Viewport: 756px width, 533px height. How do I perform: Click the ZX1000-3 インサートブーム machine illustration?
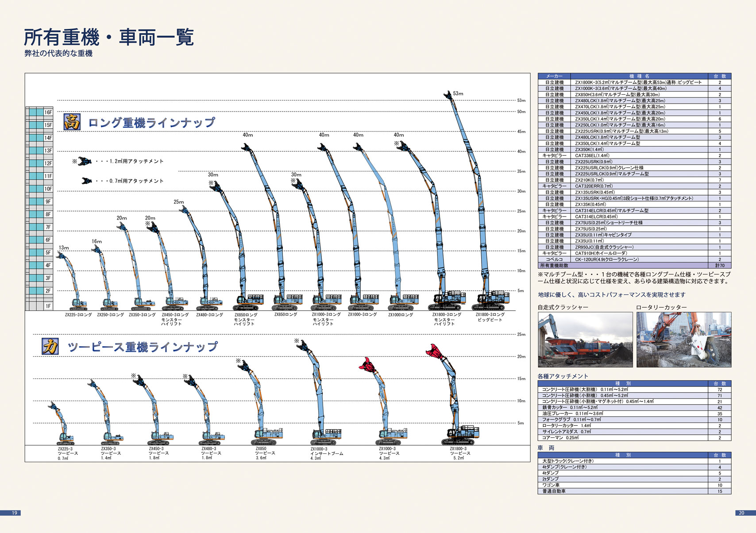[320, 394]
